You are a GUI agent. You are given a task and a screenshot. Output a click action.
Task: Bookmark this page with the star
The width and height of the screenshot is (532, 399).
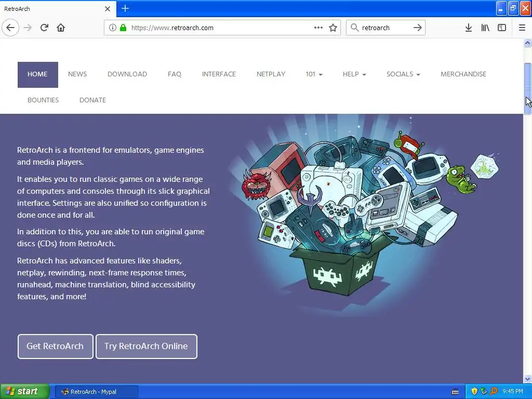[x=333, y=28]
